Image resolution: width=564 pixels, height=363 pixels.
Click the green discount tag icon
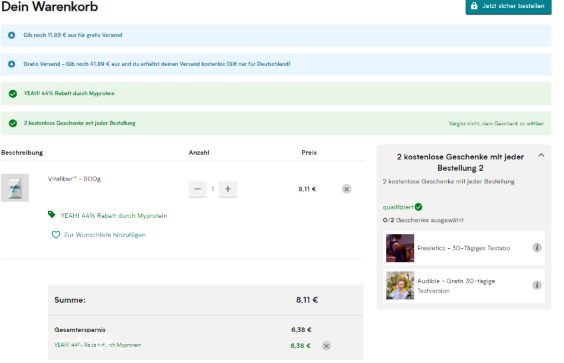52,214
